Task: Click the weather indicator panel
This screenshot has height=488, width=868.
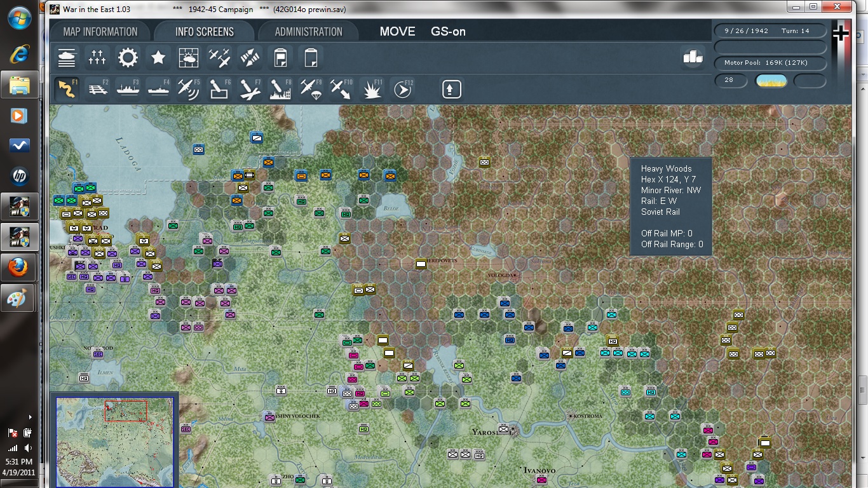Action: (771, 81)
